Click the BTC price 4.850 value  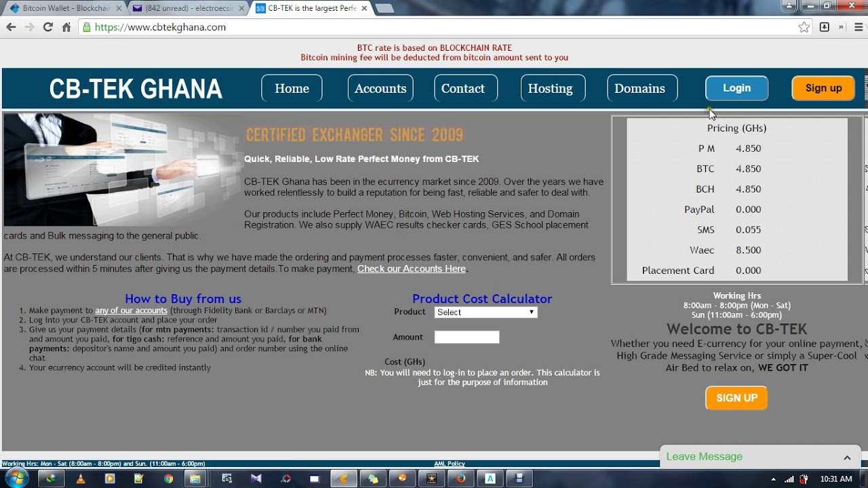tap(748, 169)
